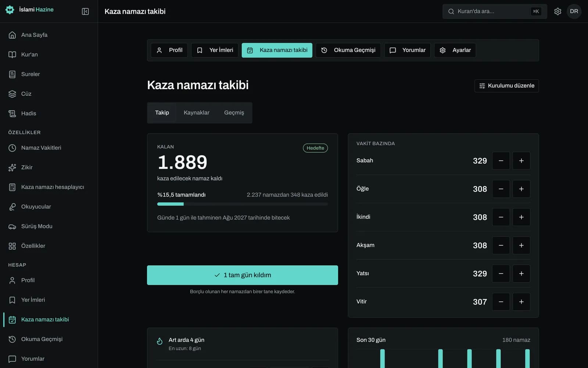Viewport: 588px width, 368px height.
Task: Select Kaza namazı takibi in the sidebar
Action: pyautogui.click(x=49, y=319)
